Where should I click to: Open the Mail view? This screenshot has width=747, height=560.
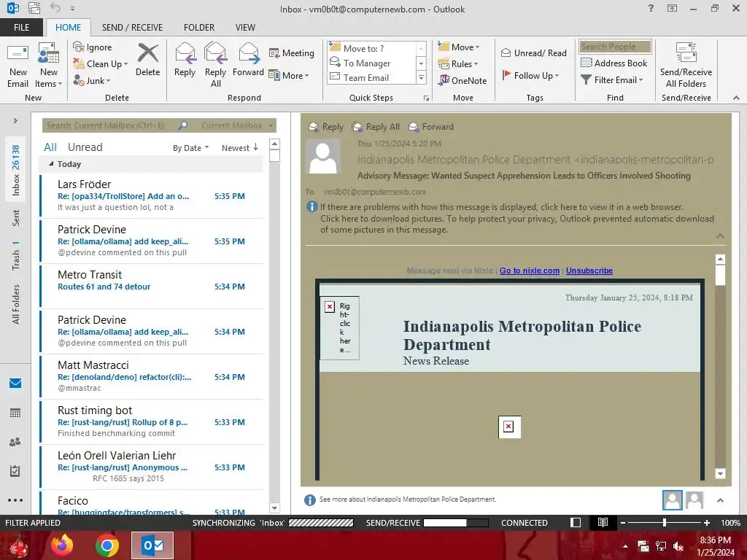(15, 384)
